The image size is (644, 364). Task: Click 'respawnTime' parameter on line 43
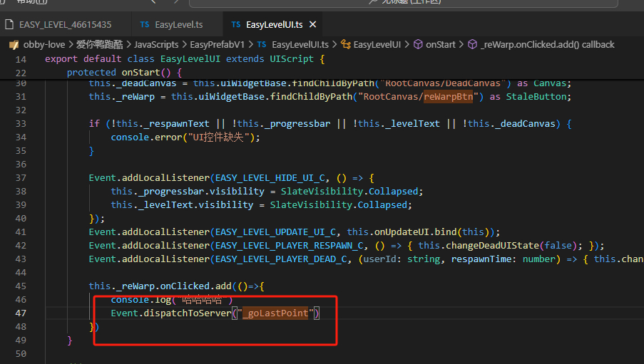point(481,259)
